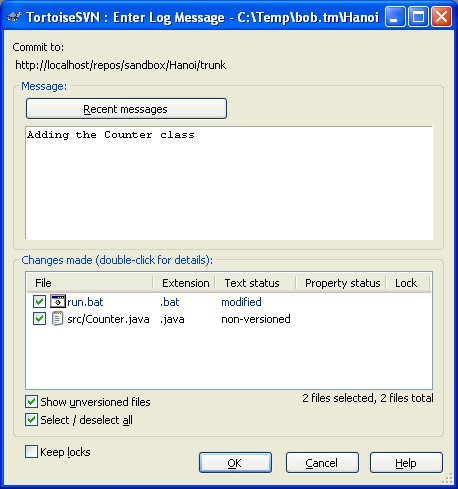Close the dialog with the red X
Viewport: 458px width, 489px height.
coord(441,16)
